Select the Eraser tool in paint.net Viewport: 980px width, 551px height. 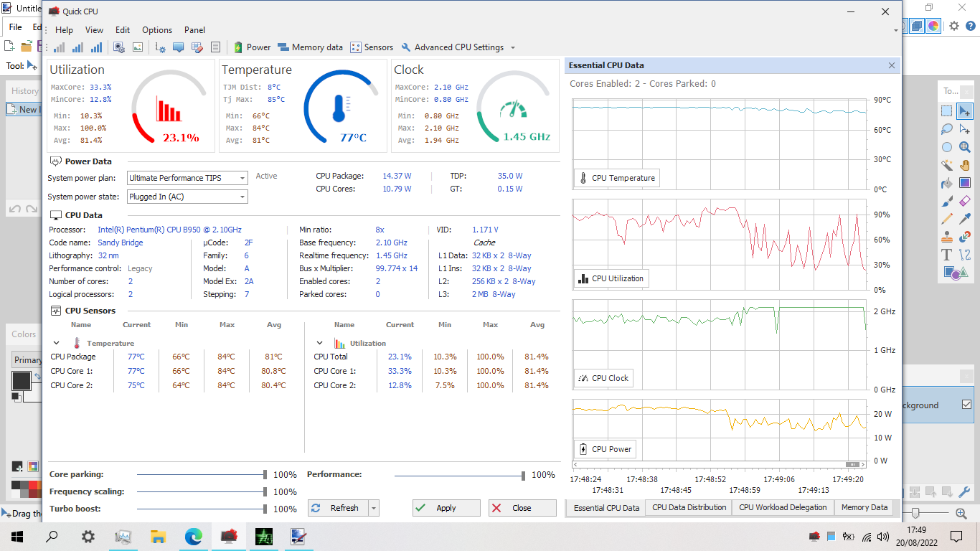click(x=965, y=201)
